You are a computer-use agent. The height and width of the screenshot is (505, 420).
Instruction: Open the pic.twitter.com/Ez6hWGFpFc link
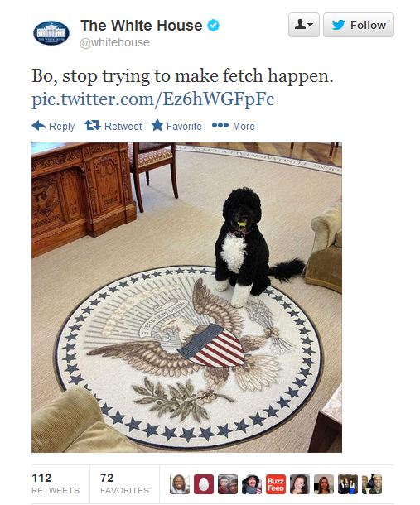(x=153, y=99)
